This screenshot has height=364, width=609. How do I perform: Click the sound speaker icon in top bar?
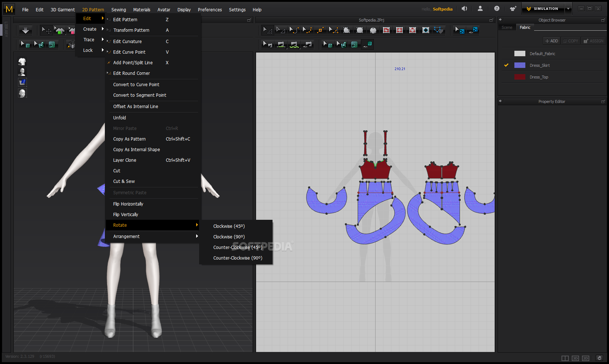pos(464,9)
